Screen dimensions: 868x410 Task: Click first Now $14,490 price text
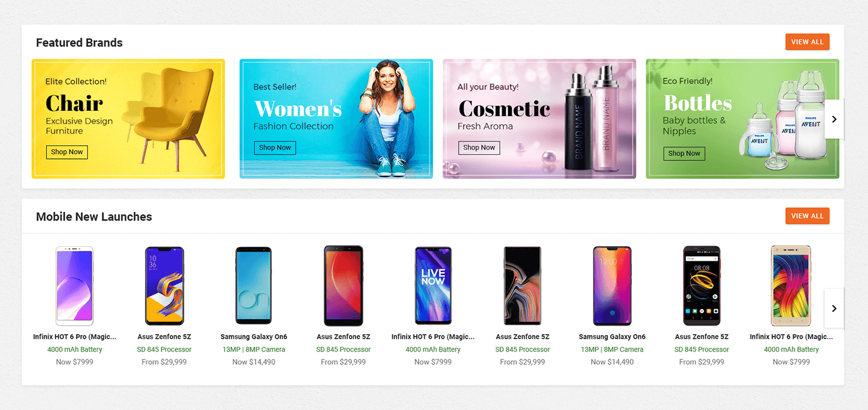(254, 362)
